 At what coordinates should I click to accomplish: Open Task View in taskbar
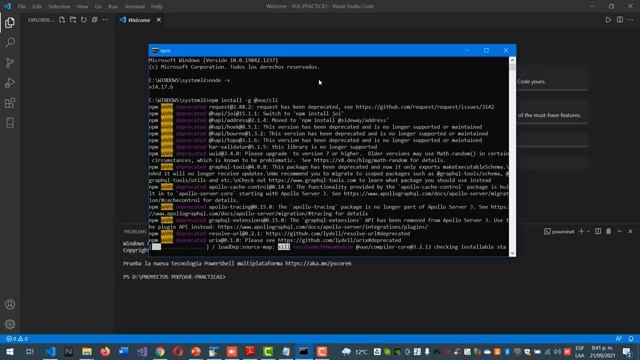point(29,351)
